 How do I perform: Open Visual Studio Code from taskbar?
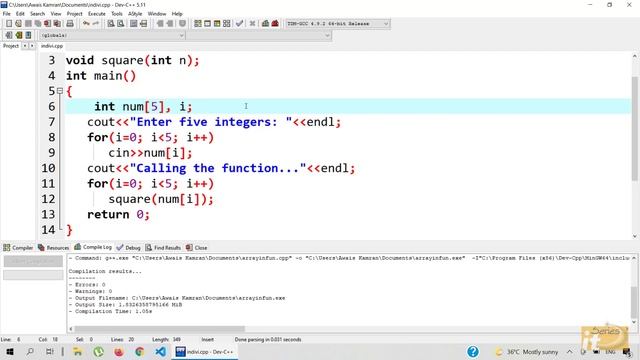click(x=160, y=351)
